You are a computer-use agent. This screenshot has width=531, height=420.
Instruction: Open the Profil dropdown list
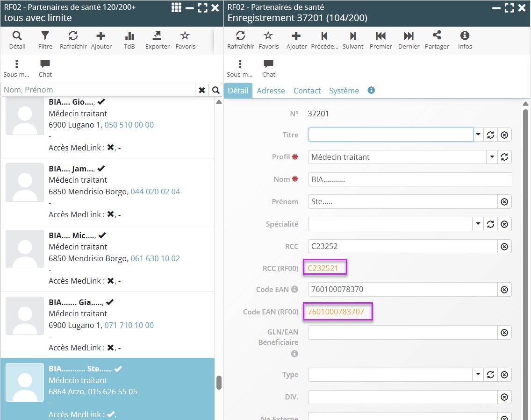click(492, 157)
